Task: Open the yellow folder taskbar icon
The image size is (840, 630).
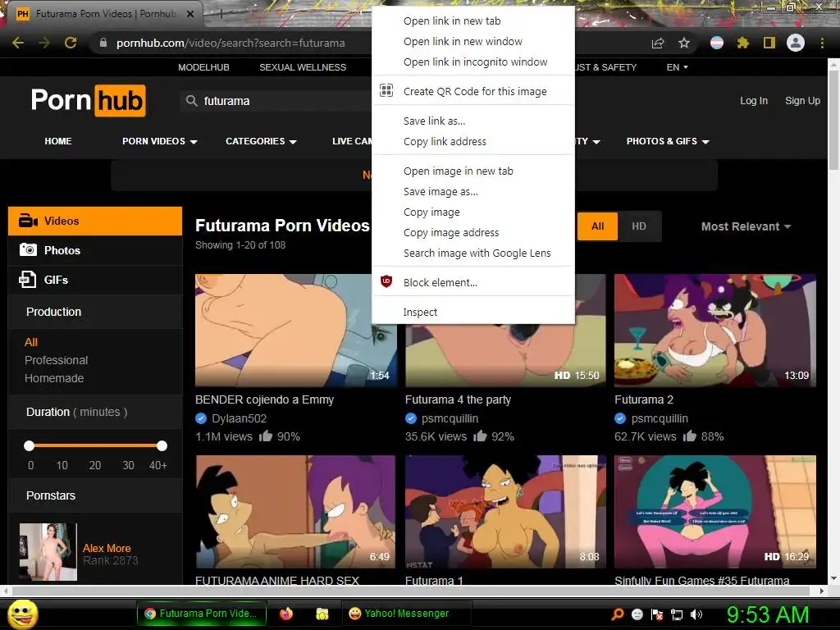Action: click(x=322, y=614)
